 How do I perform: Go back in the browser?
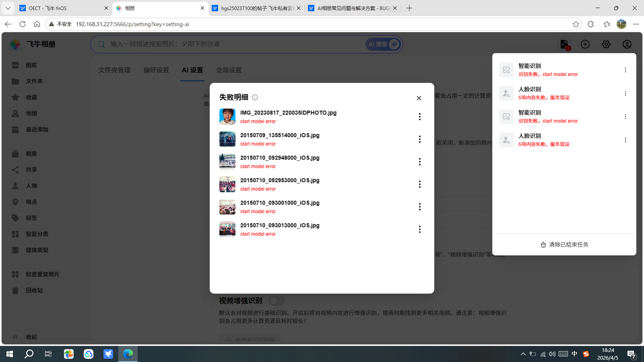(8, 24)
